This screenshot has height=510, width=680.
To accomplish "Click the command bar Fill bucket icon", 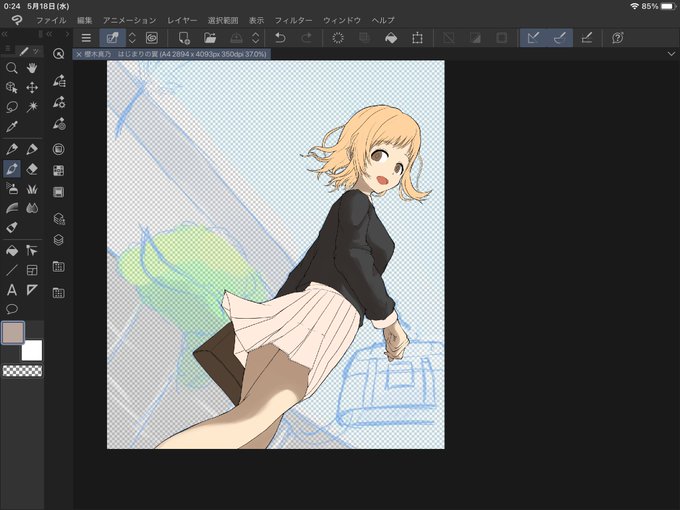I will pyautogui.click(x=391, y=38).
